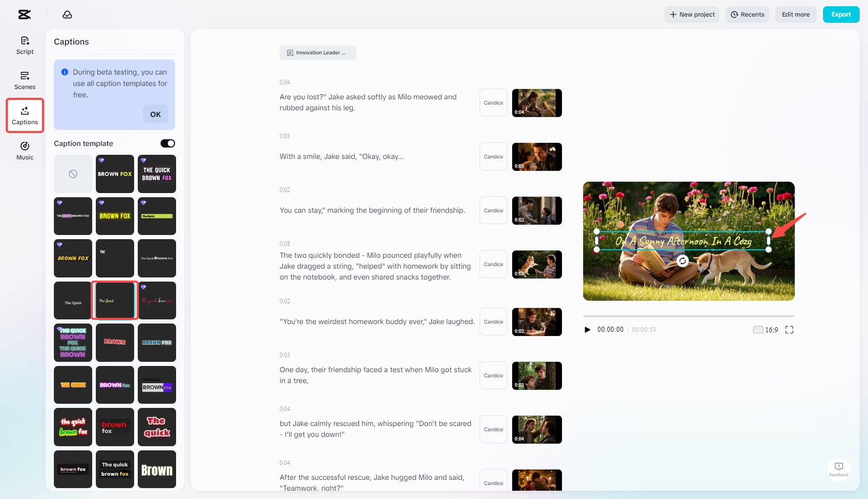Switch to Recents
The height and width of the screenshot is (499, 868).
pyautogui.click(x=747, y=14)
